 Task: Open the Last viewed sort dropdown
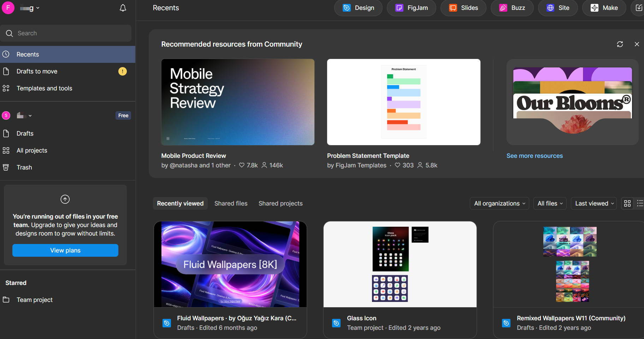594,203
